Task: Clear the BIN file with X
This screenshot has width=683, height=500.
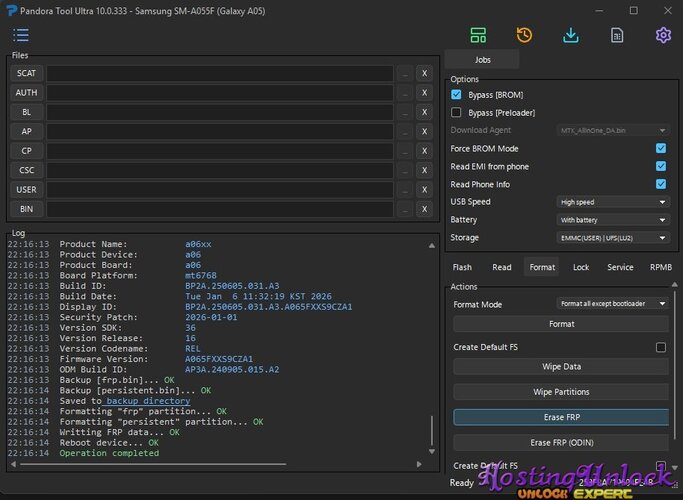Action: (x=424, y=209)
